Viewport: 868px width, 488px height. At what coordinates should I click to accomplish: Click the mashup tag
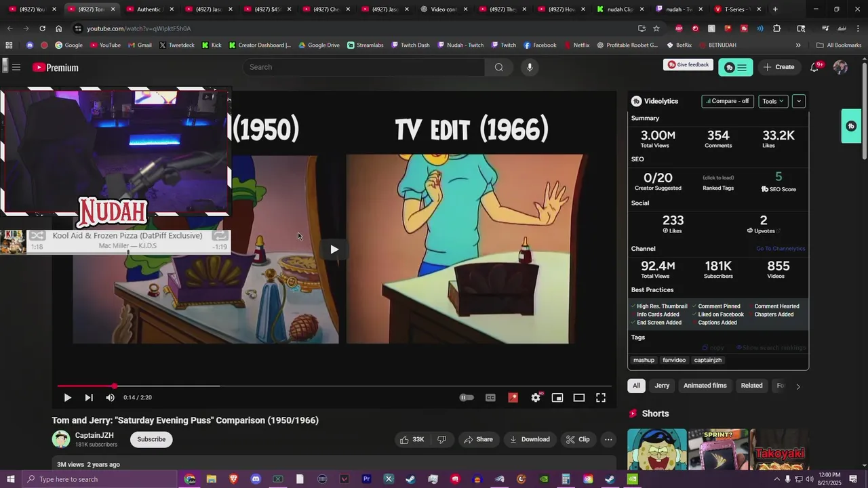click(644, 360)
